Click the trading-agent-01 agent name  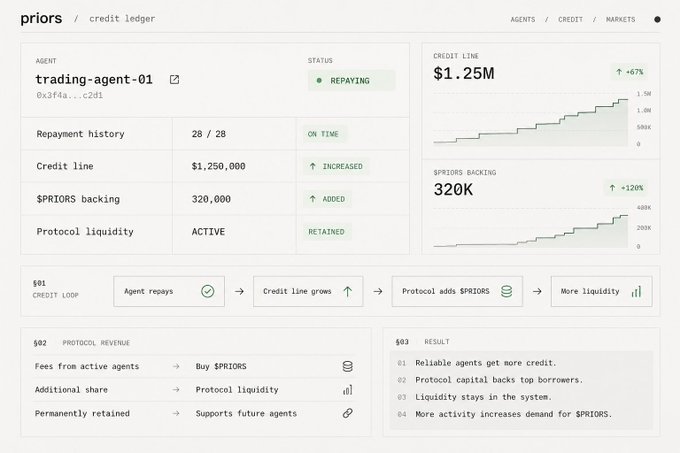click(94, 79)
